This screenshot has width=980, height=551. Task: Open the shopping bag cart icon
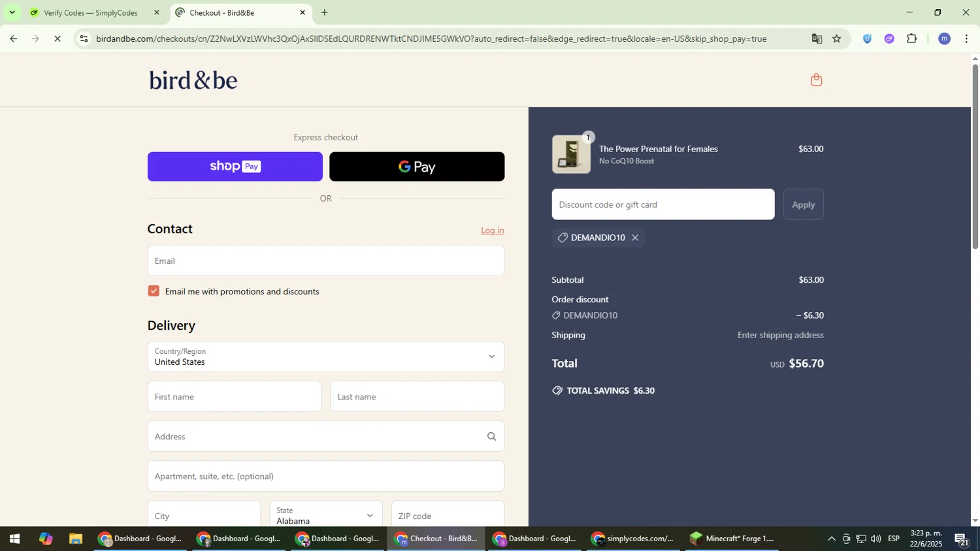[x=816, y=80]
